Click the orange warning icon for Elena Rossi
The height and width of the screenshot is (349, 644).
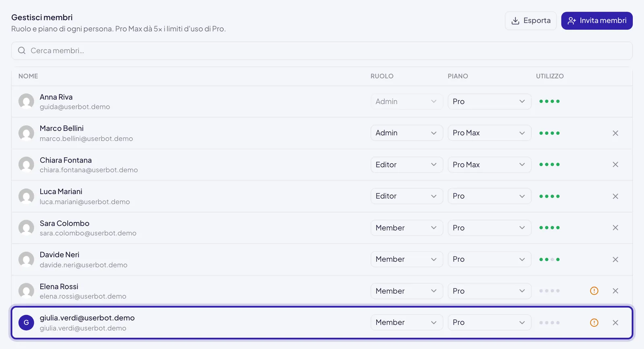tap(594, 291)
